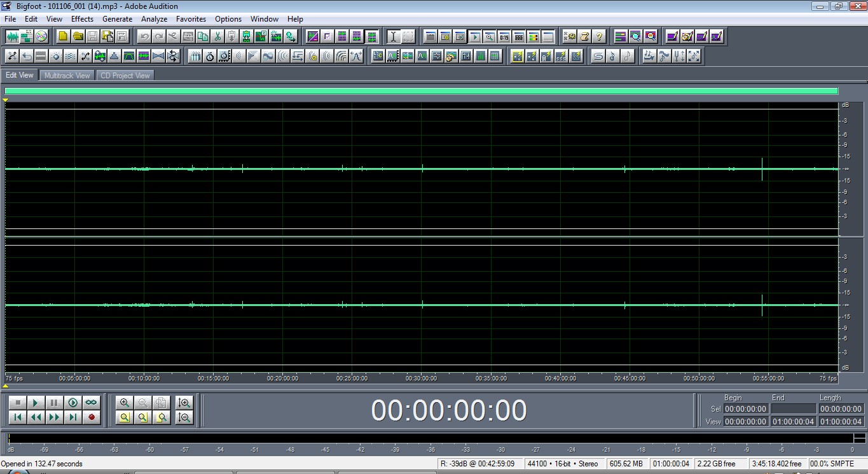
Task: Expand the Generate menu
Action: tap(117, 19)
